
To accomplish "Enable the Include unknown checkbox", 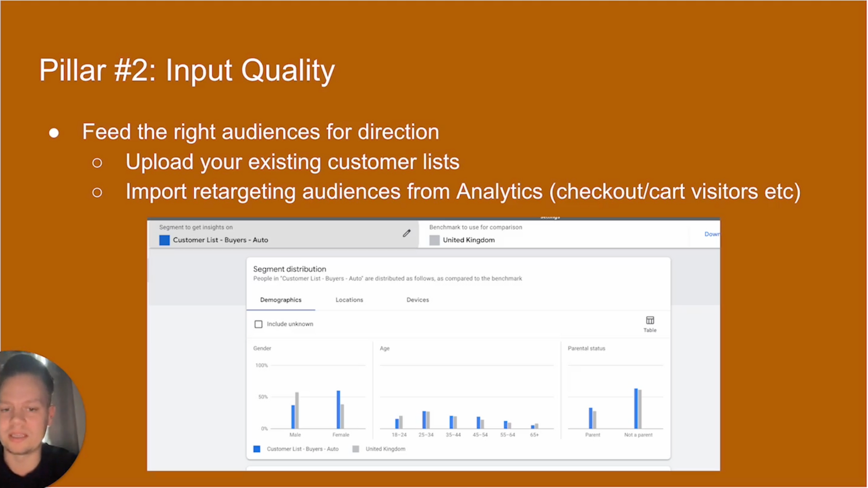I will point(258,324).
